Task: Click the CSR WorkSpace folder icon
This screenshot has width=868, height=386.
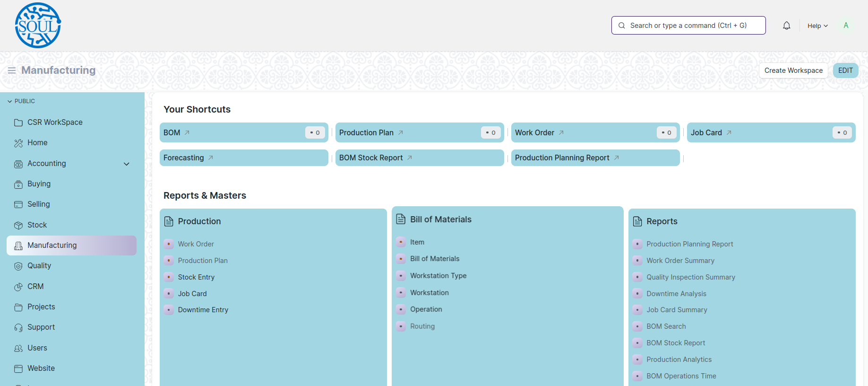Action: coord(18,123)
